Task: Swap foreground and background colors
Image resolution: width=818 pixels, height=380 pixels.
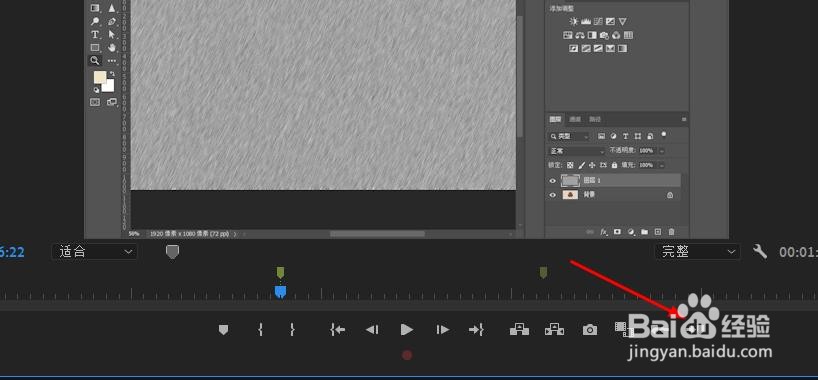Action: click(112, 74)
